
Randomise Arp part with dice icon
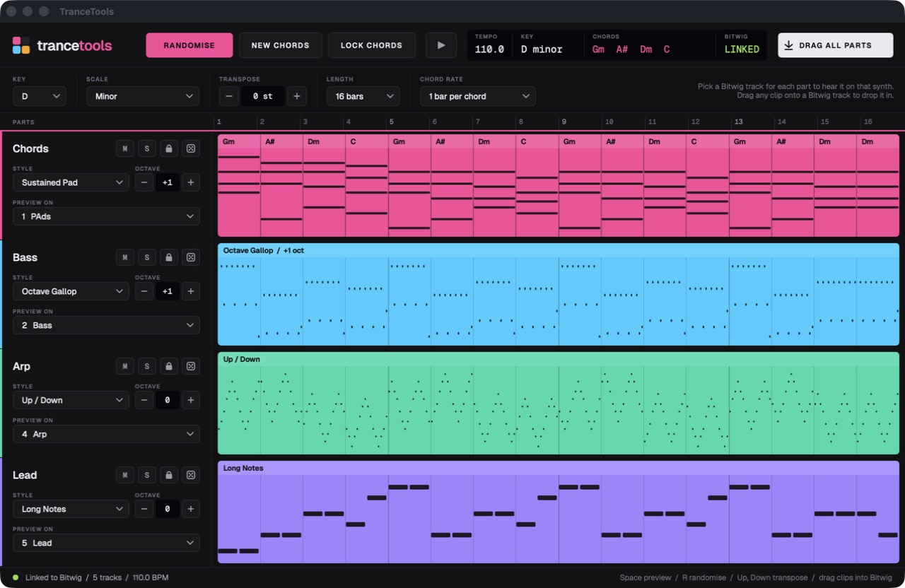point(191,366)
